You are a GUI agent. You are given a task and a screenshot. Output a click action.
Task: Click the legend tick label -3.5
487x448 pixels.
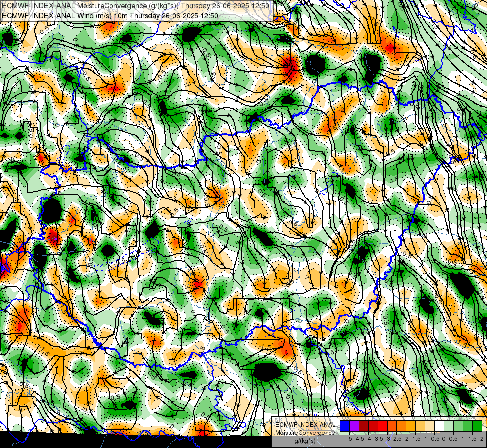coord(378,439)
